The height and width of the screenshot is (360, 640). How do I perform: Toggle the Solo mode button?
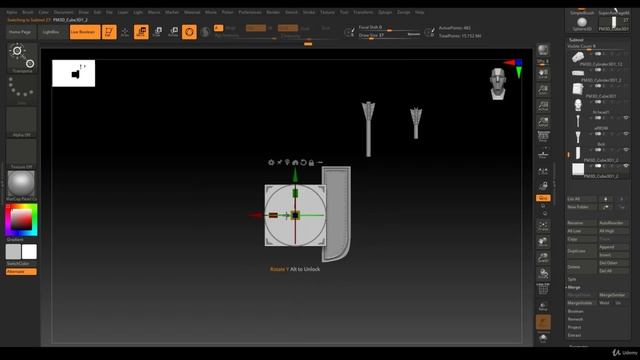[543, 338]
